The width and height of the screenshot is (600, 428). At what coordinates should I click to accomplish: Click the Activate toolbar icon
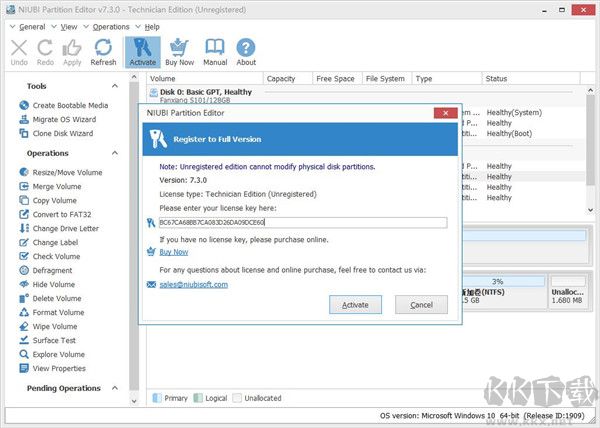point(142,52)
